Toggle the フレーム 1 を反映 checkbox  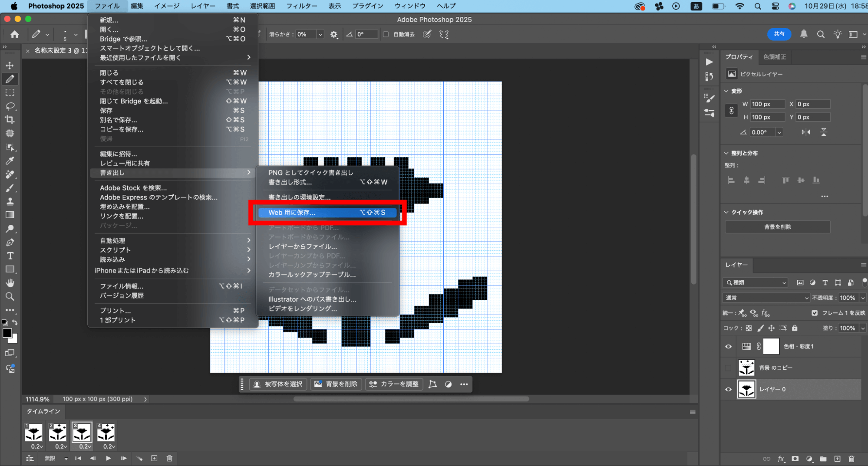[814, 313]
